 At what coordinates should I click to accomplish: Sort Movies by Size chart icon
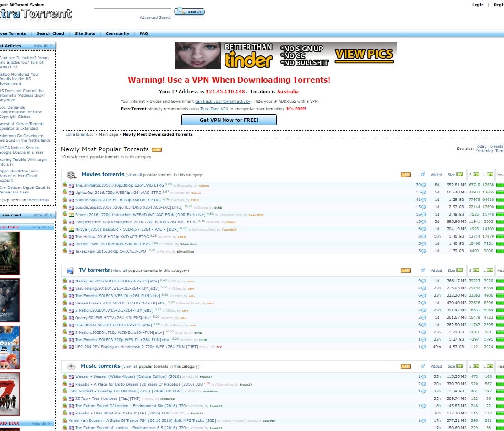pos(460,174)
